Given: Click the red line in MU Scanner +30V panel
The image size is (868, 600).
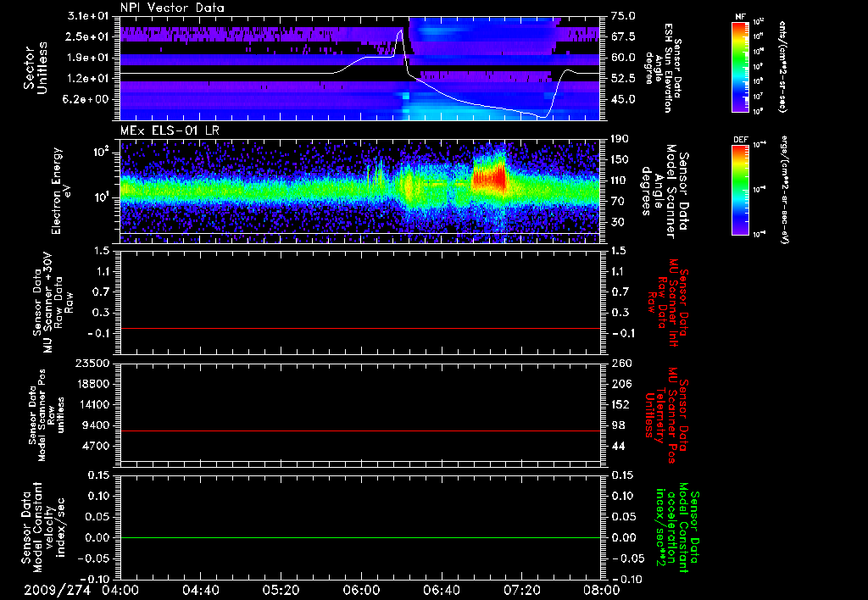Looking at the screenshot, I should click(x=360, y=328).
